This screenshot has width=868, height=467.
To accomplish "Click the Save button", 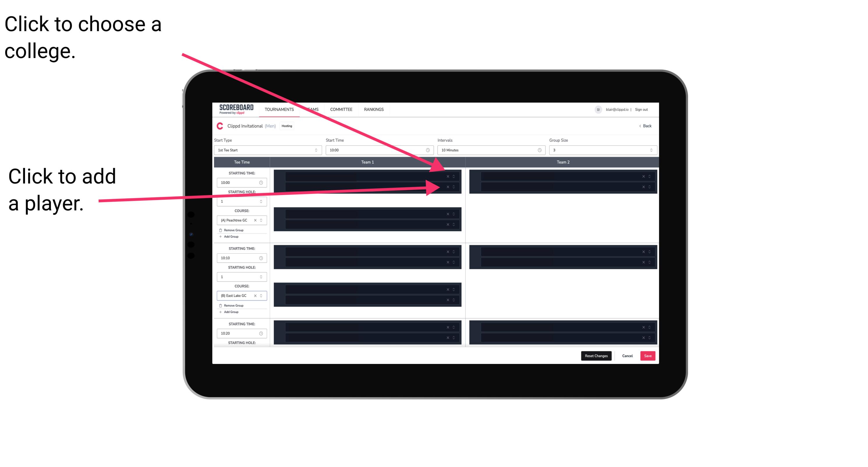I will pos(648,355).
